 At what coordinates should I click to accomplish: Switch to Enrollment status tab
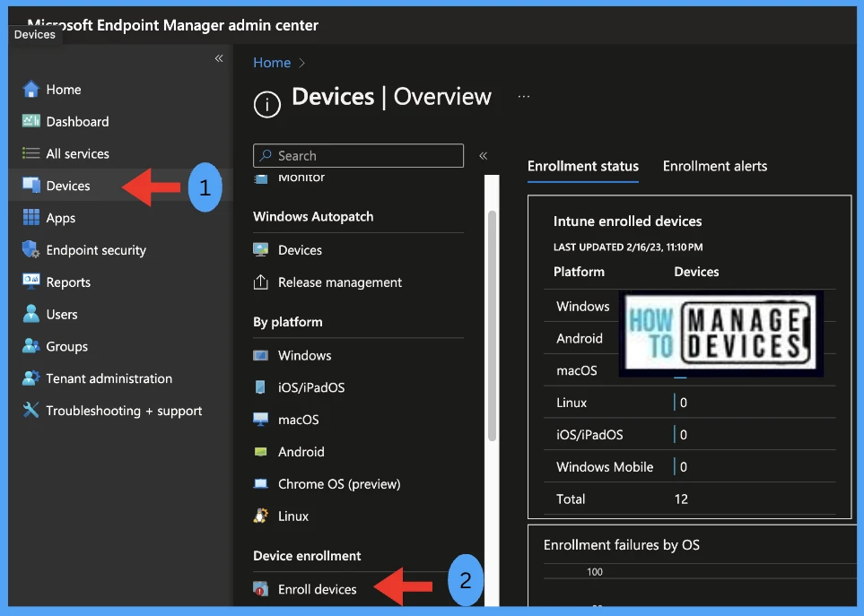(x=583, y=166)
